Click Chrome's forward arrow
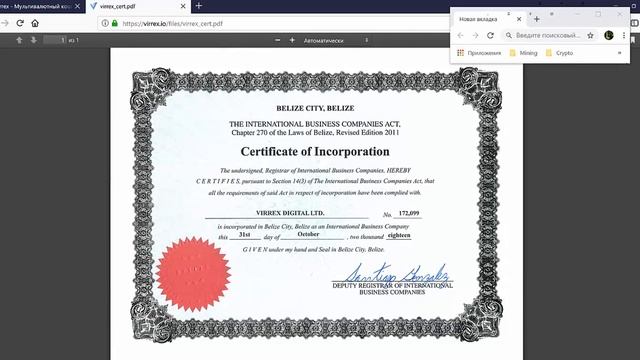The width and height of the screenshot is (640, 360). [476, 36]
